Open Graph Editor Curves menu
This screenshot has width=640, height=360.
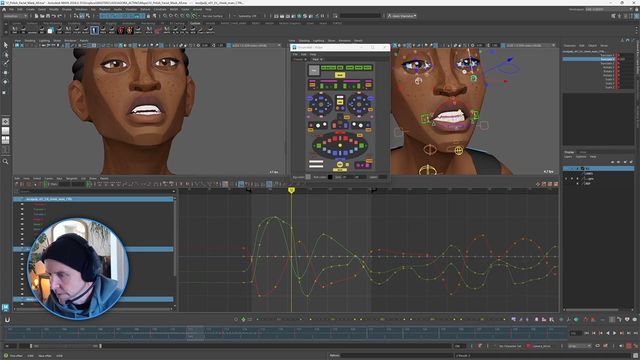coord(49,178)
